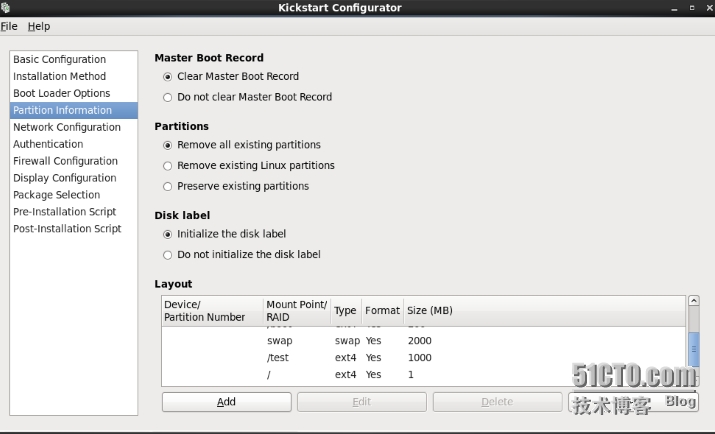The height and width of the screenshot is (434, 715).
Task: Select Basic Configuration in sidebar
Action: click(x=73, y=59)
